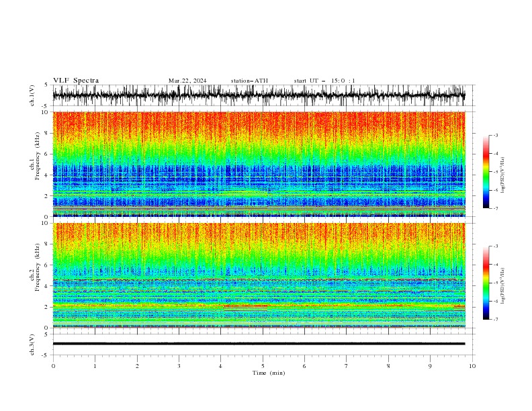Click the time-axis tick label "1"
Screen dimensions: 532x411
(x=95, y=366)
